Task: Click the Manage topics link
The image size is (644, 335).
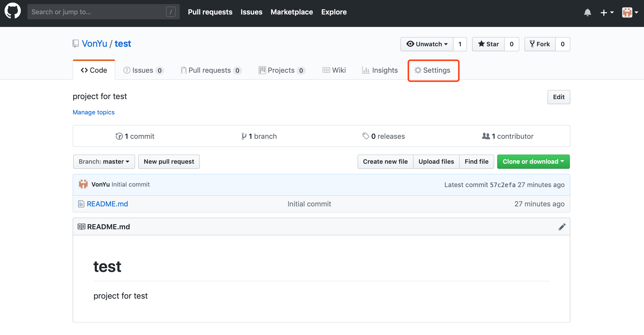Action: coord(93,112)
